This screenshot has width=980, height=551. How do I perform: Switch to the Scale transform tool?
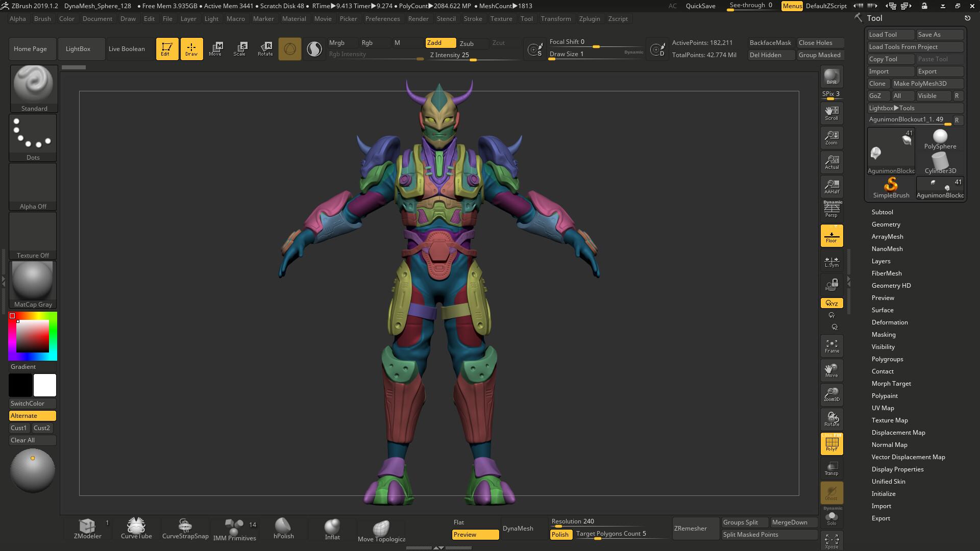point(240,49)
